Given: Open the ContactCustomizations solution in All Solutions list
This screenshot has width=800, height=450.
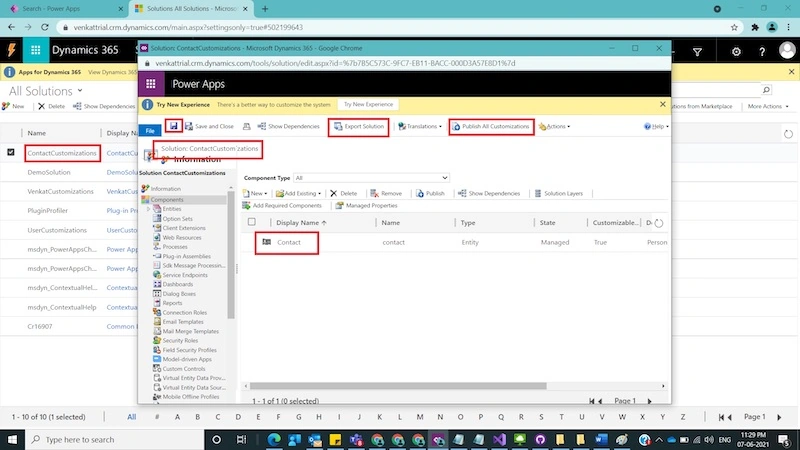Looking at the screenshot, I should point(62,153).
